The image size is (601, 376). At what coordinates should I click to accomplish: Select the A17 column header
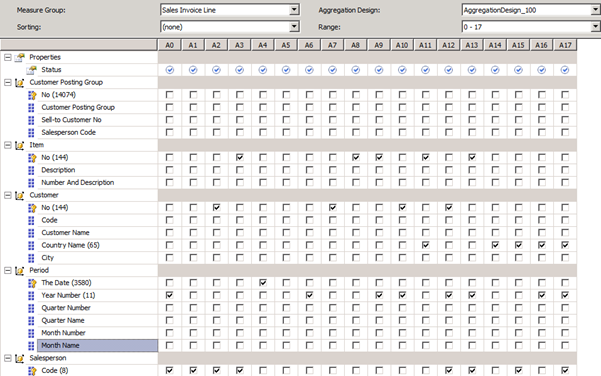pyautogui.click(x=565, y=45)
